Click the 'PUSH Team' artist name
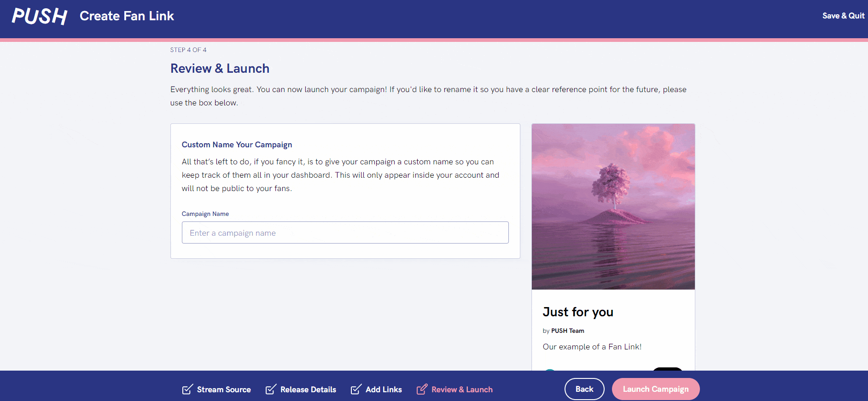The image size is (868, 401). 568,331
